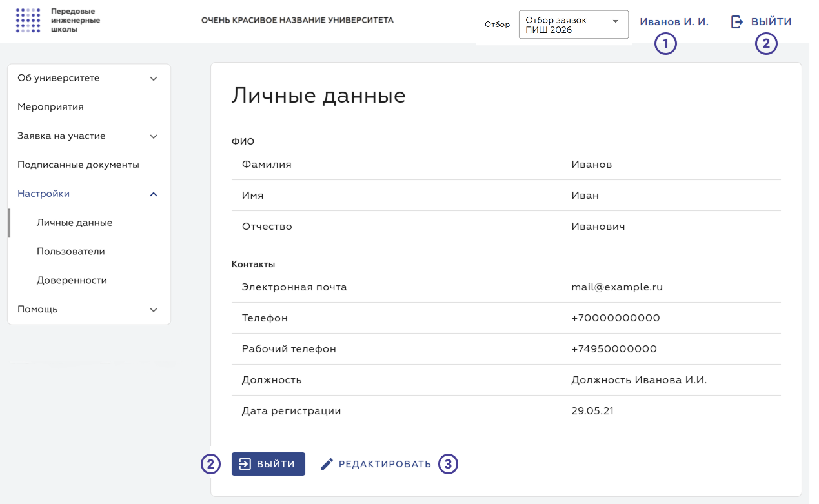Click the Отчество field label
Screen dimensions: 819x504
click(x=267, y=227)
